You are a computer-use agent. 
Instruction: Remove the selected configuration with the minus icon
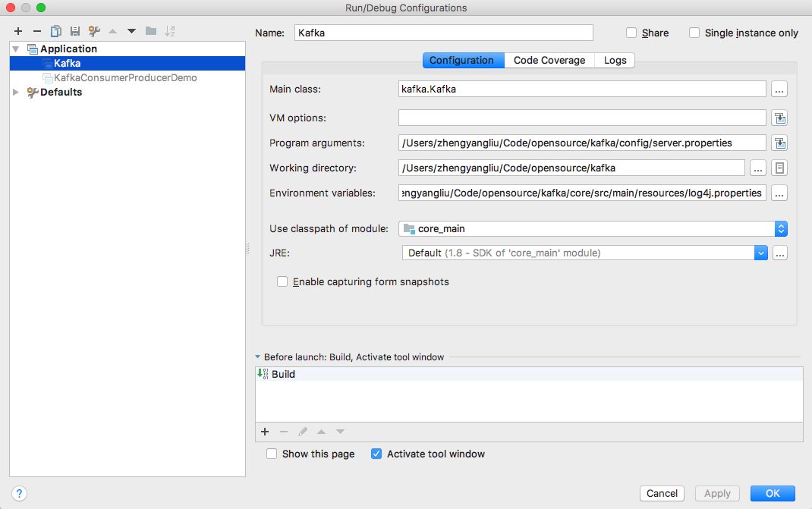[36, 32]
